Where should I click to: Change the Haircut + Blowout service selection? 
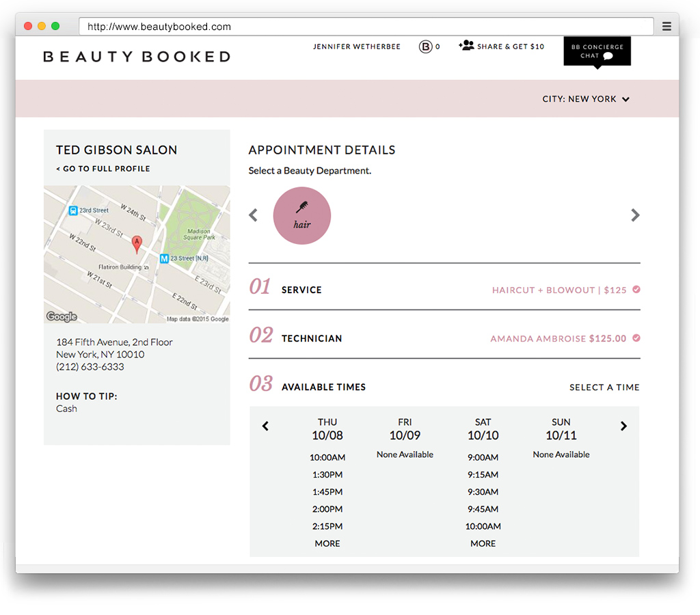tap(559, 290)
